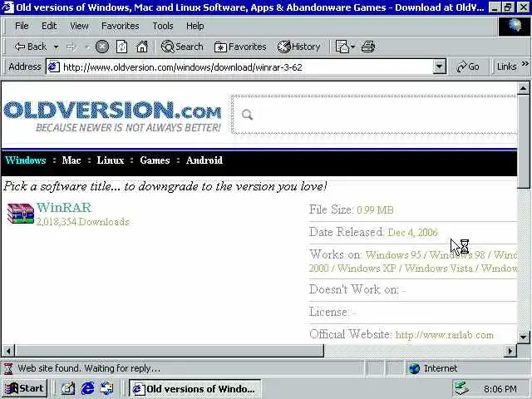Click the Go button
Viewport: 532px width, 399px height.
coord(468,66)
